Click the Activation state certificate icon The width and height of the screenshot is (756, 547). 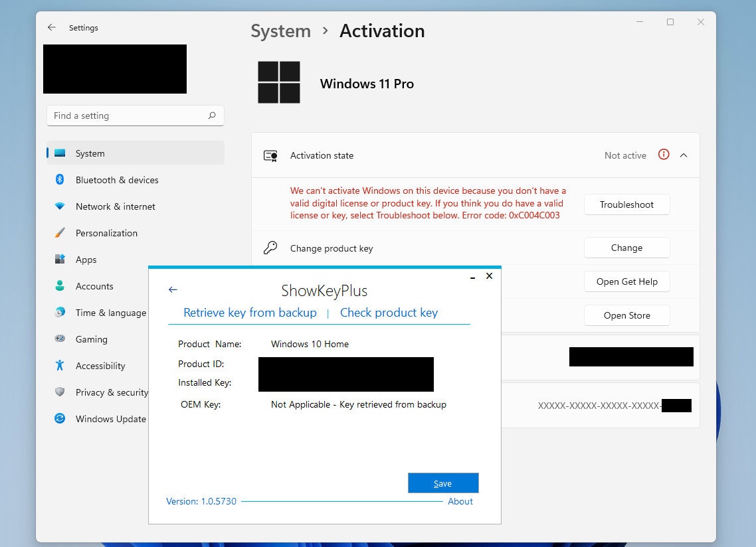point(270,155)
